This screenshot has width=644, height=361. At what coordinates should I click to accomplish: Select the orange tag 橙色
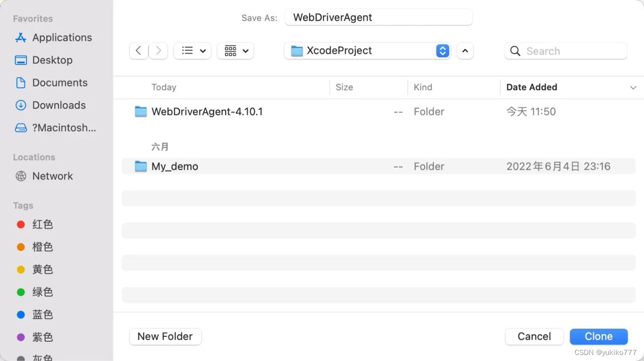[42, 247]
